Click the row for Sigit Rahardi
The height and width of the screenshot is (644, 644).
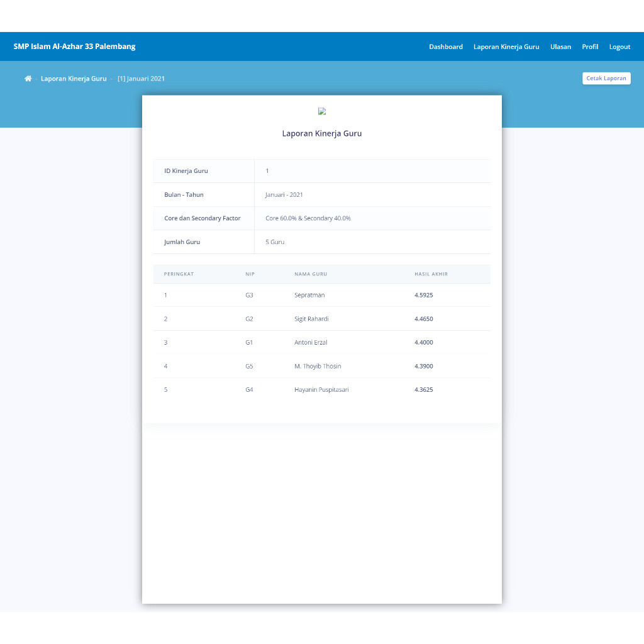click(311, 319)
